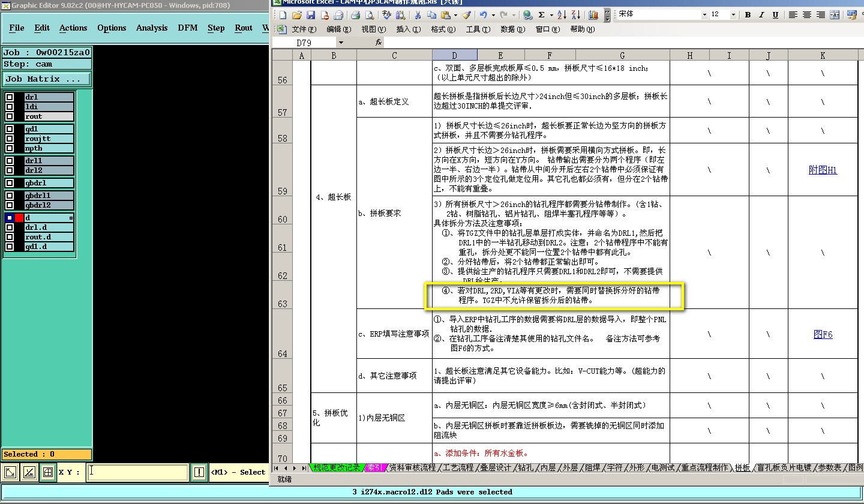Click the X Y coordinate input field

coord(137,472)
